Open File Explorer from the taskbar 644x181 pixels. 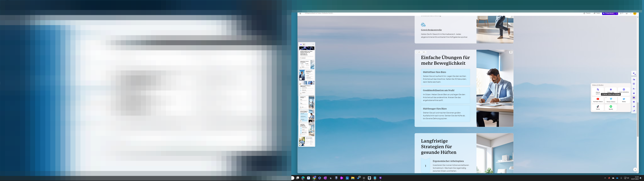pos(352,178)
